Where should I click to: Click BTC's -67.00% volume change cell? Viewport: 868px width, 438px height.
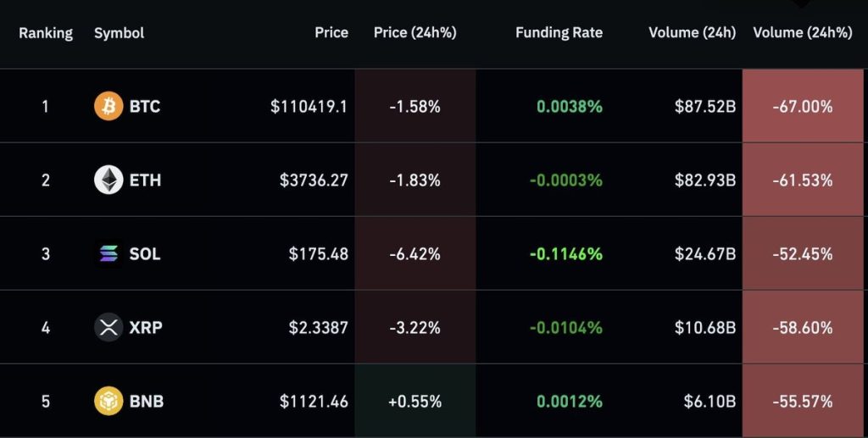[x=802, y=107]
